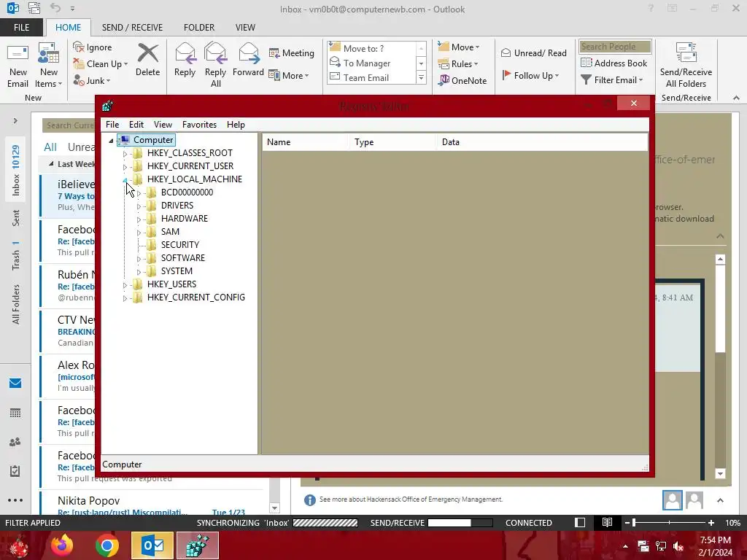747x560 pixels.
Task: Select the DRIVERS key folder
Action: [177, 205]
